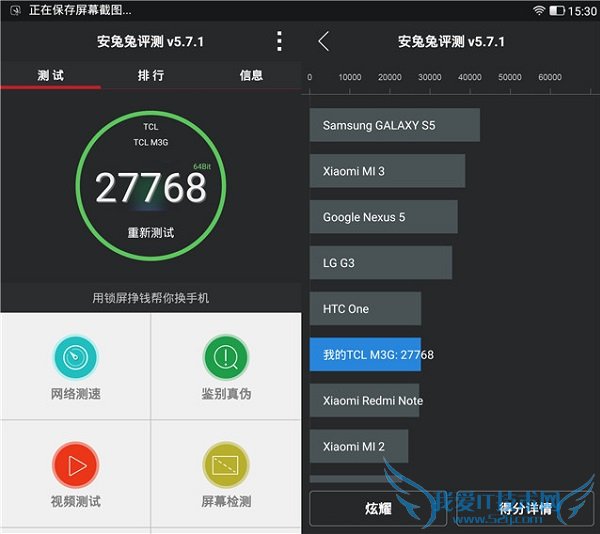Open the three-dot overflow menu
This screenshot has width=600, height=534.
click(x=279, y=41)
